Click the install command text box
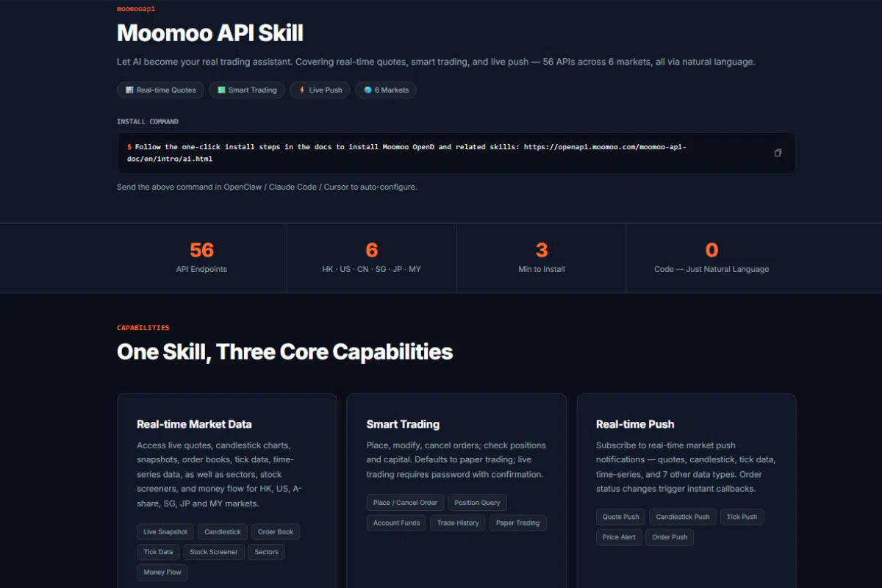The image size is (882, 588). pyautogui.click(x=456, y=153)
